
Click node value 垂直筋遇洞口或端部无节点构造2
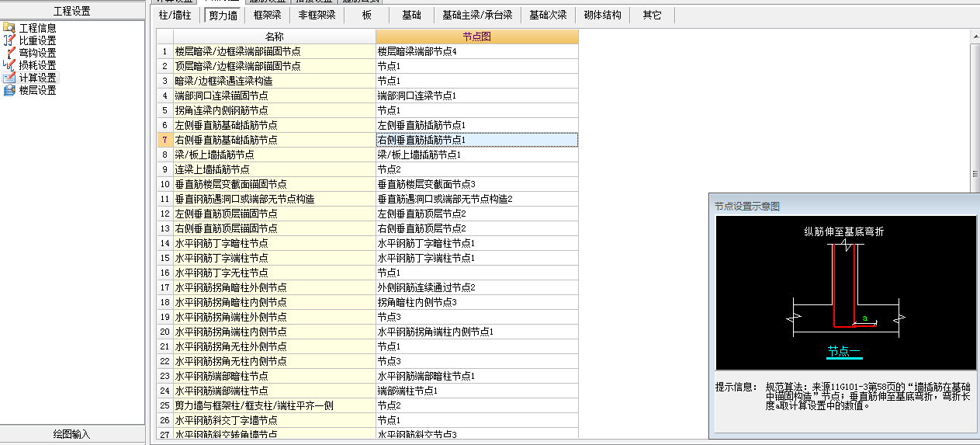point(477,199)
